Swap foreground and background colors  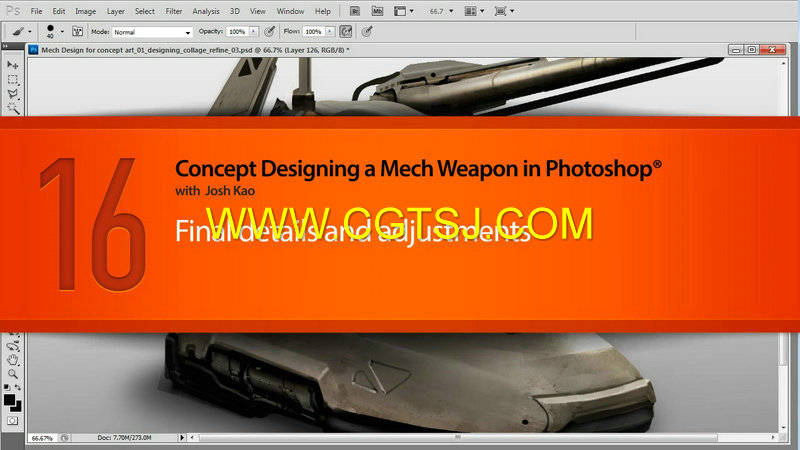(18, 388)
